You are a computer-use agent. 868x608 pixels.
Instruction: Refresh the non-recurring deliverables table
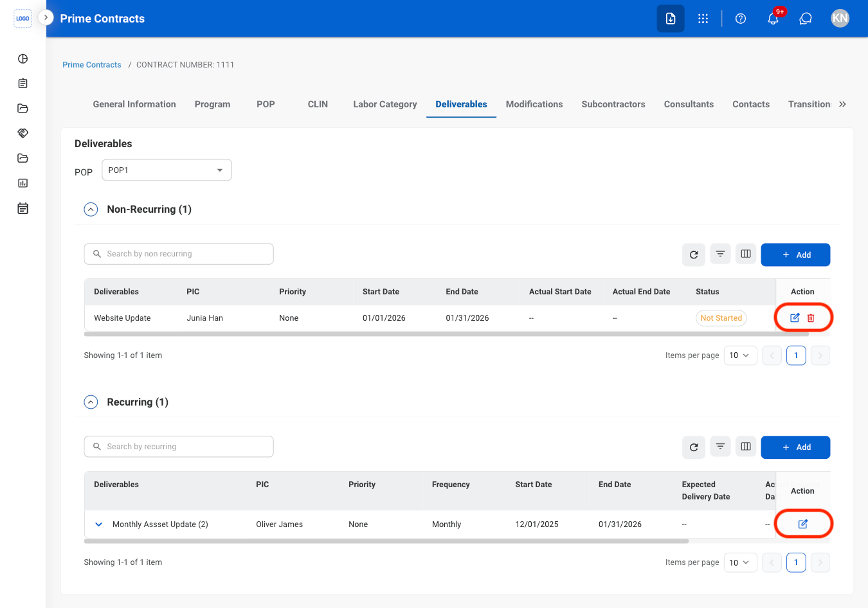[694, 255]
